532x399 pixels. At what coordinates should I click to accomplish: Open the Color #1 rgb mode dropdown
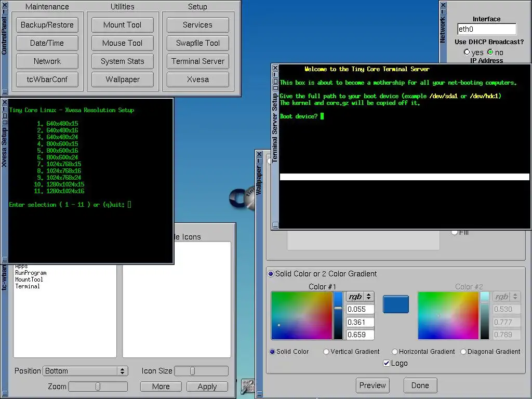361,297
